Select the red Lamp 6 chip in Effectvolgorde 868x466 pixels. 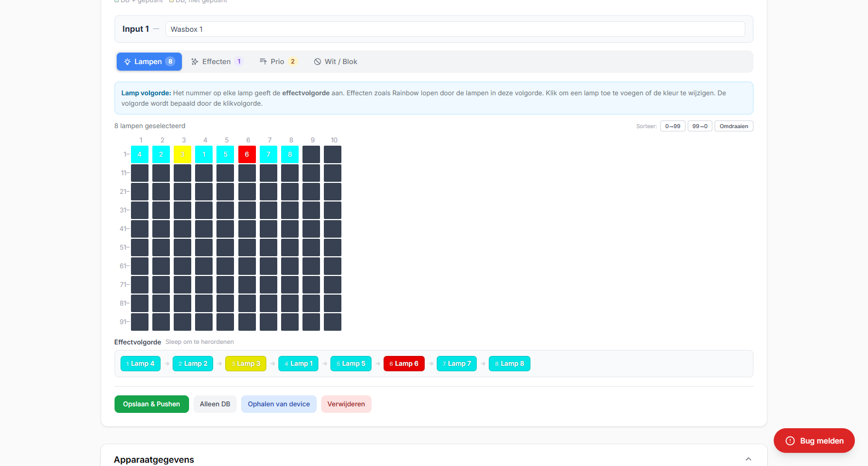[404, 364]
